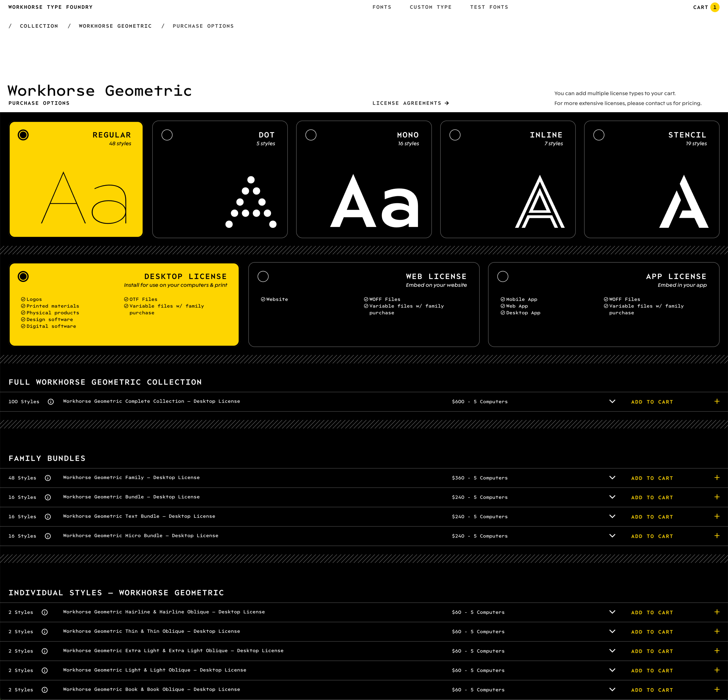Expand computers dropdown for Complete Collection
Screen dimensions: 728x700
tap(612, 401)
